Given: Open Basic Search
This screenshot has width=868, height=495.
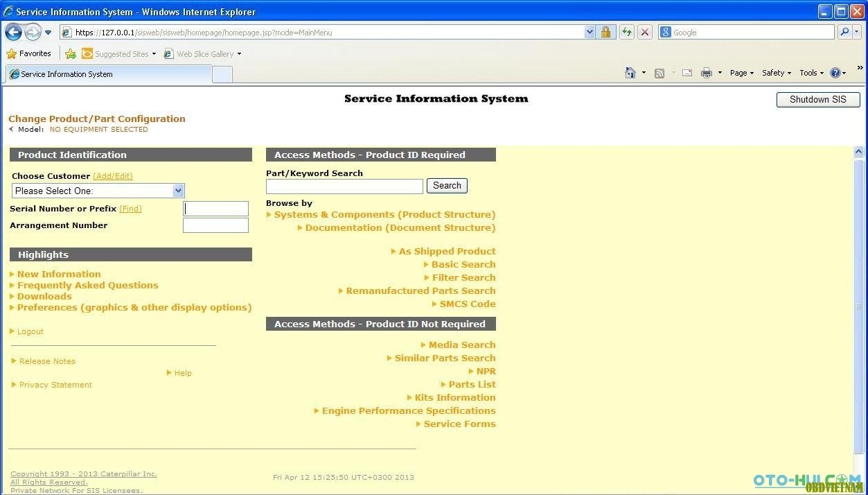Looking at the screenshot, I should pos(463,265).
